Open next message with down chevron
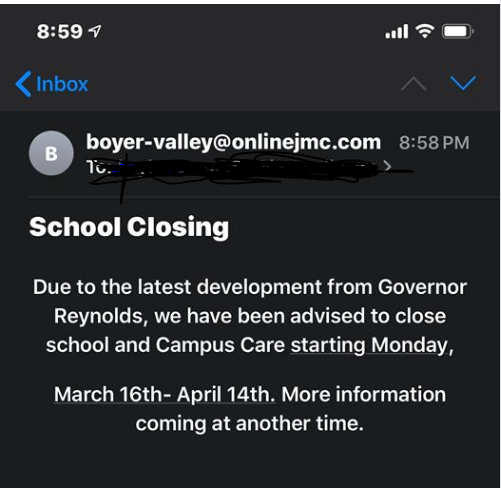This screenshot has height=488, width=501. point(463,83)
